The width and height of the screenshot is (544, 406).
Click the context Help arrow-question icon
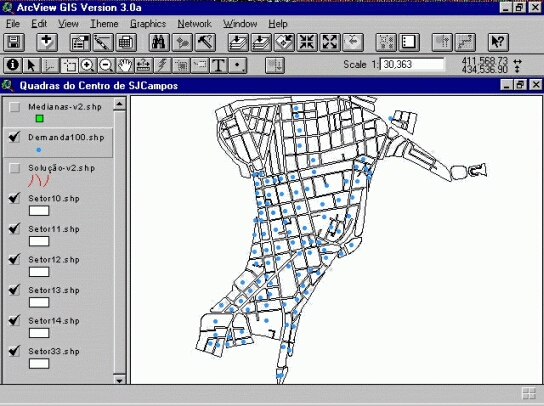(x=498, y=42)
